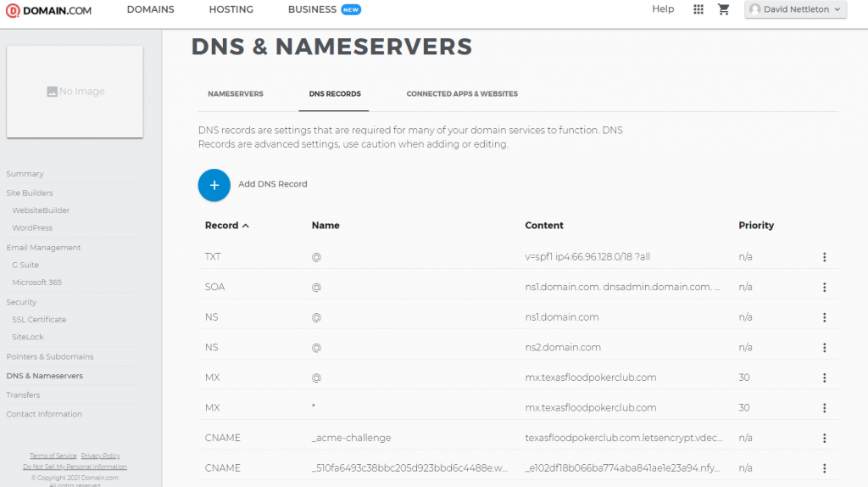Open the apps grid icon in header
The width and height of the screenshot is (868, 487).
coord(698,9)
